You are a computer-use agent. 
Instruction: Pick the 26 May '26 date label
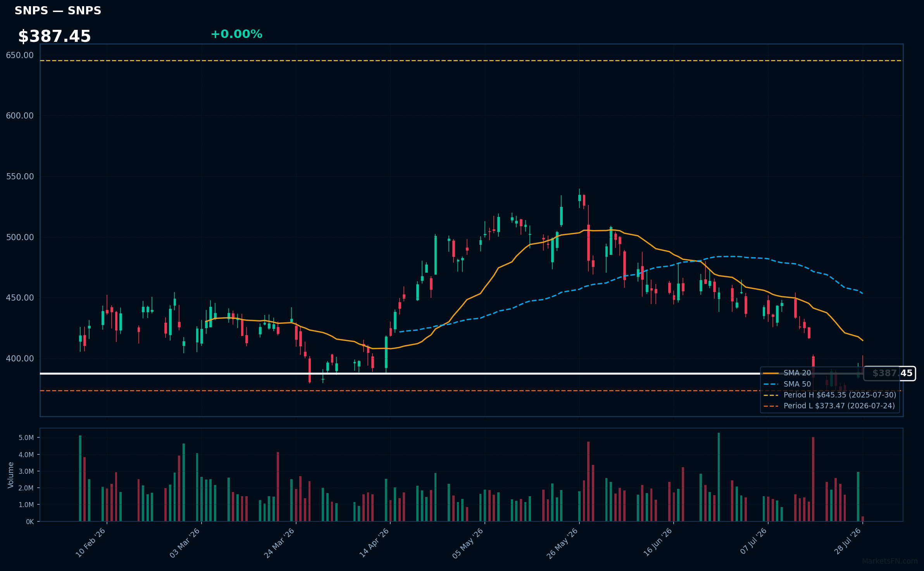pyautogui.click(x=562, y=543)
